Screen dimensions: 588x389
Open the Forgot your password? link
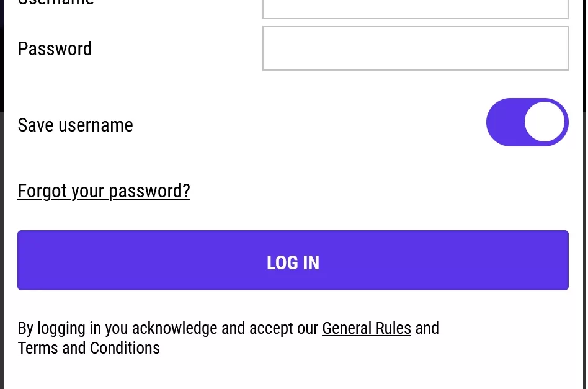point(104,190)
